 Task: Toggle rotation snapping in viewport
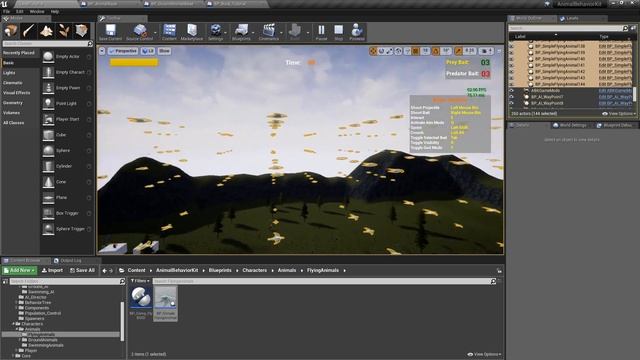tap(436, 51)
